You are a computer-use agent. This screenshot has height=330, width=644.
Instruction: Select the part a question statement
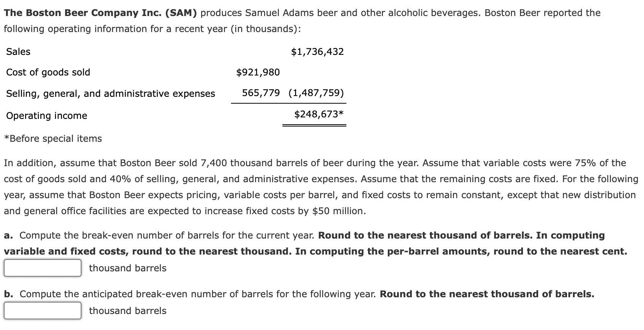tap(160, 235)
